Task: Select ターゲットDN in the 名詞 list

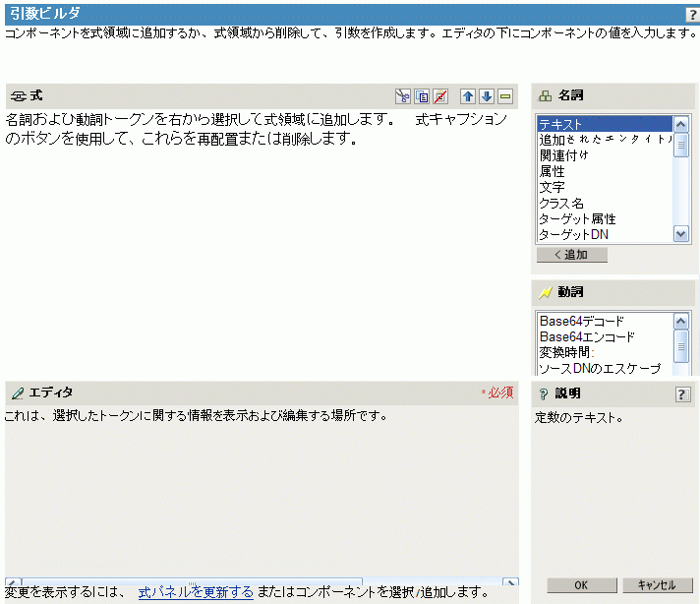Action: point(605,234)
